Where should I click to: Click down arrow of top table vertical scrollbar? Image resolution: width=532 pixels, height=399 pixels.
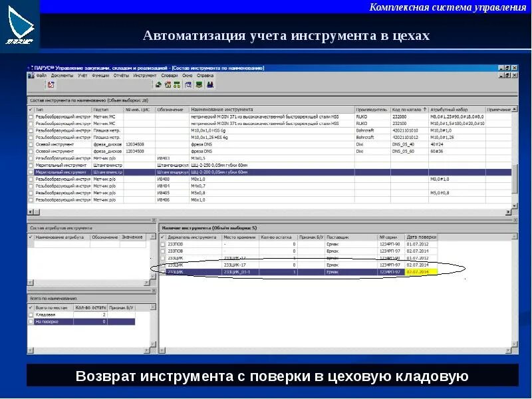(515, 206)
